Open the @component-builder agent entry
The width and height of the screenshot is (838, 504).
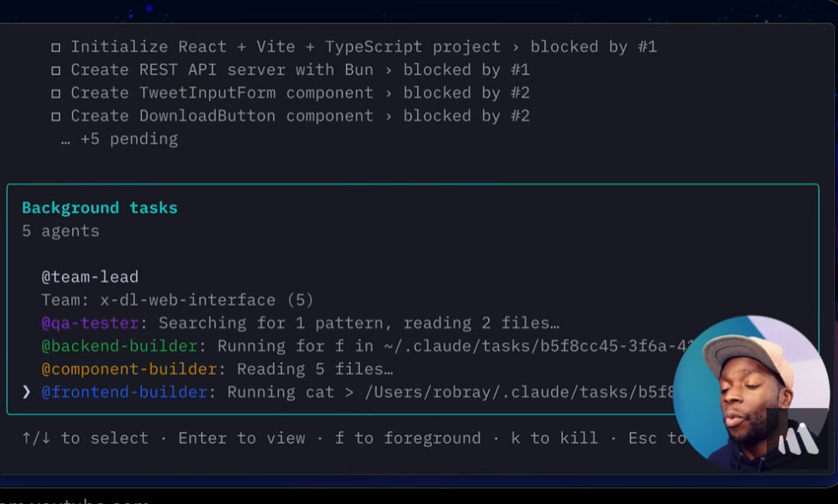(x=129, y=369)
